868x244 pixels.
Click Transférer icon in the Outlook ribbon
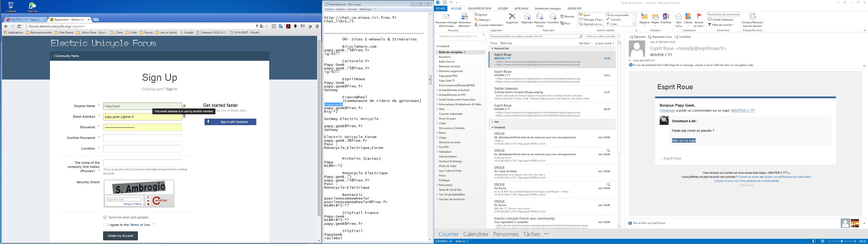pyautogui.click(x=553, y=16)
